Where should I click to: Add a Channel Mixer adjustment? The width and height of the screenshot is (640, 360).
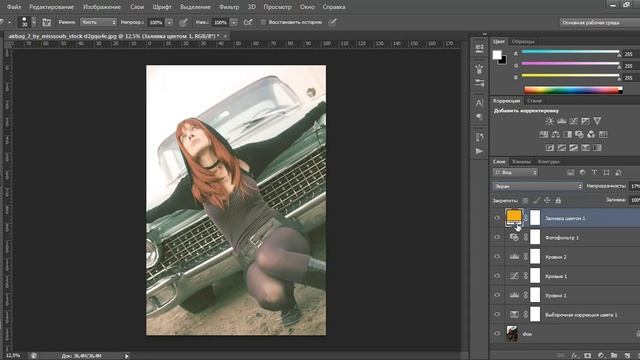[591, 134]
